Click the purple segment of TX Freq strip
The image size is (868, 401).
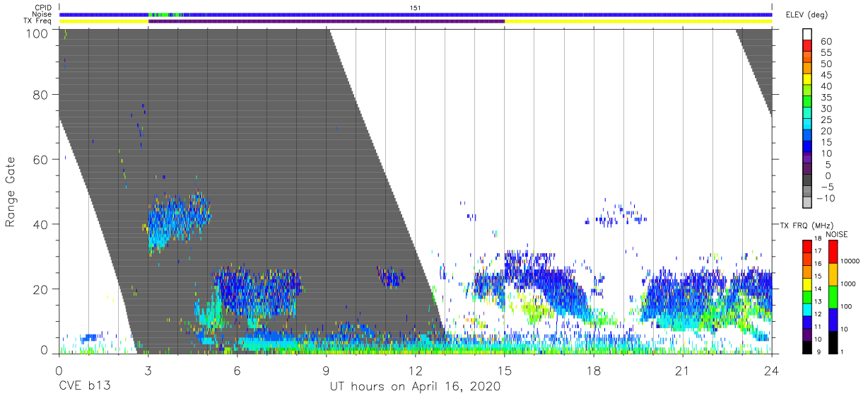pyautogui.click(x=327, y=21)
